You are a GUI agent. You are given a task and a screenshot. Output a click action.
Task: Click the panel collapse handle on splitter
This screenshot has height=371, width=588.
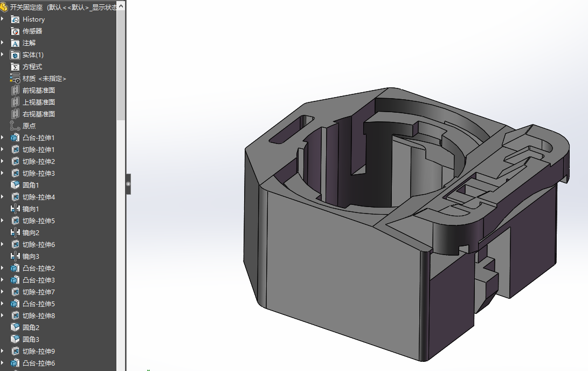pyautogui.click(x=128, y=184)
